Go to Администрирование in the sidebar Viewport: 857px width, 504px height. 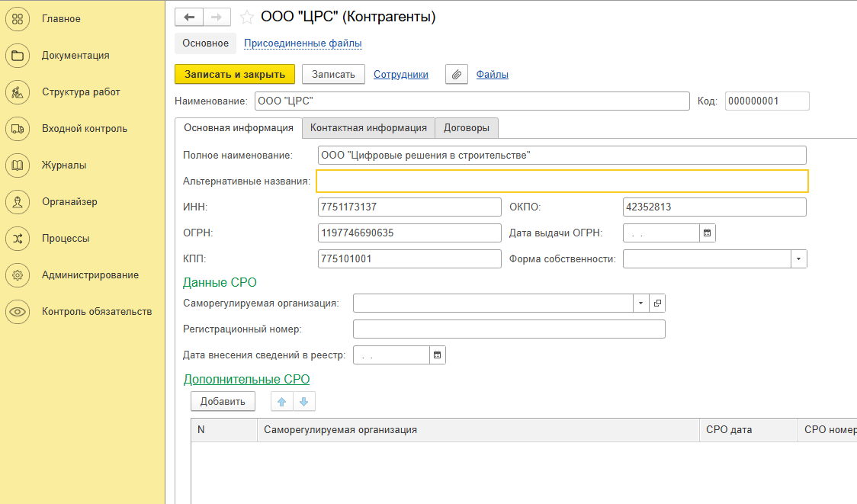pyautogui.click(x=90, y=275)
